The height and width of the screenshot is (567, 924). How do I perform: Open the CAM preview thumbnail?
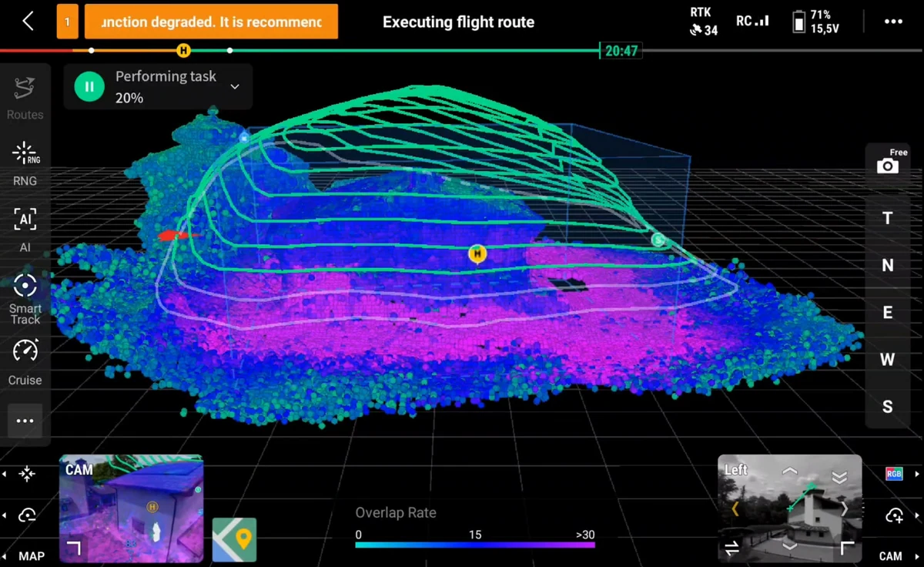point(131,508)
